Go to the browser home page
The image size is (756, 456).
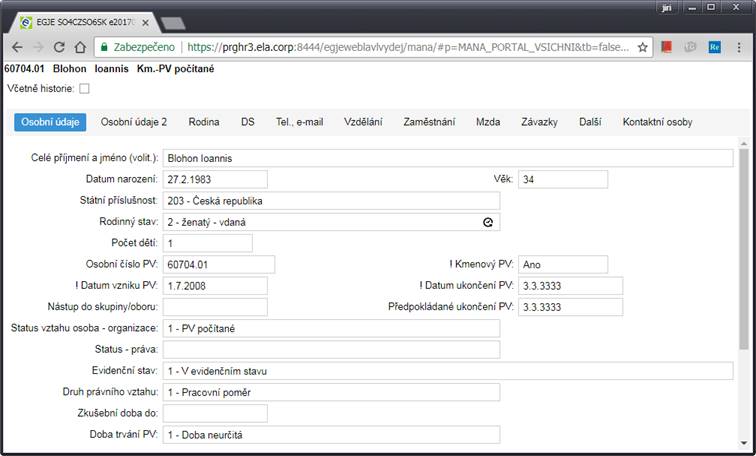[81, 47]
